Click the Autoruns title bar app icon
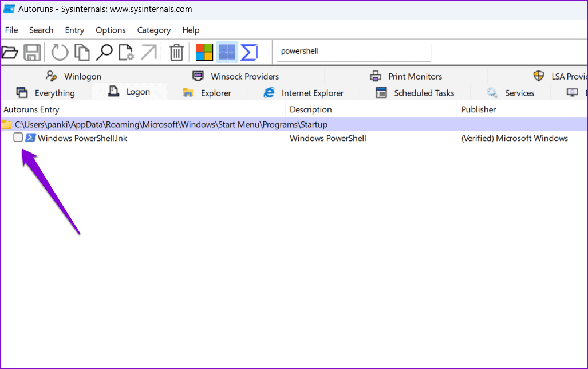Screen dimensions: 588x369 point(9,9)
